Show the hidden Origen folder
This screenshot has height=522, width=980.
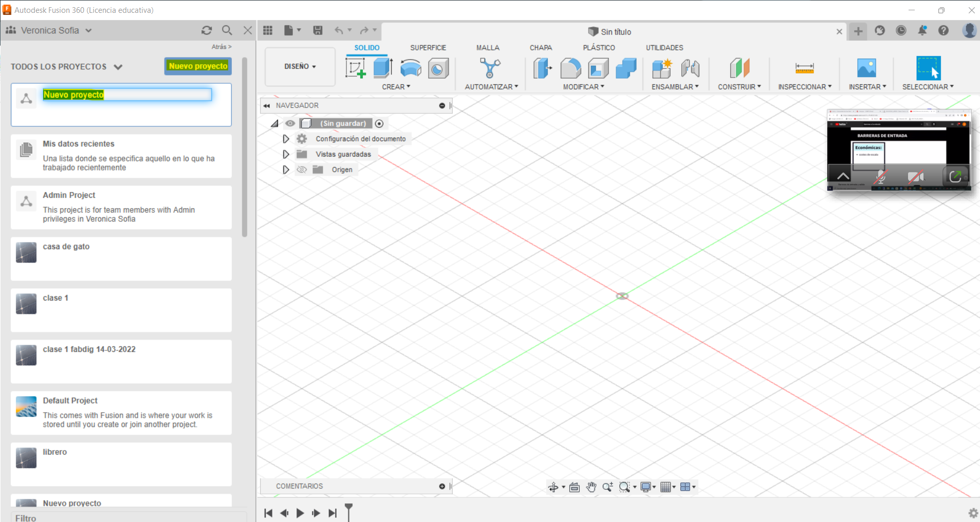point(302,170)
